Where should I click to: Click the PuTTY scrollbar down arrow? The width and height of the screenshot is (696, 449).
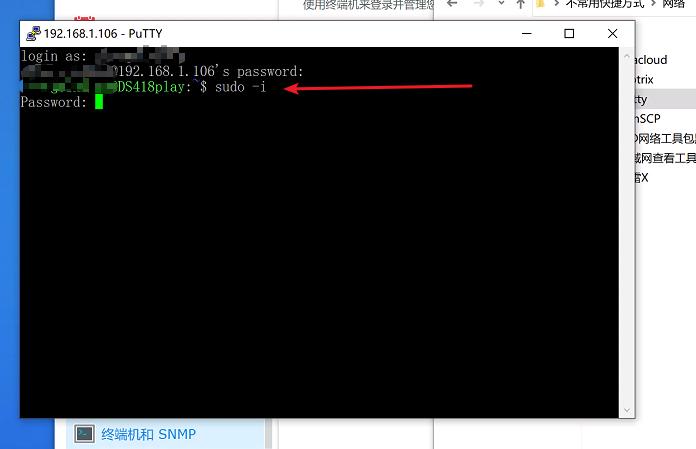(x=627, y=410)
